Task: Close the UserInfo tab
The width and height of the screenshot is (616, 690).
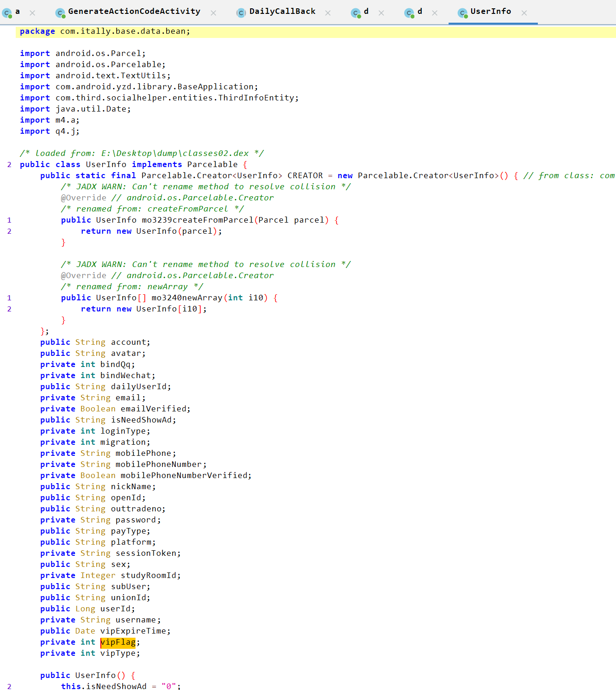Action: tap(524, 13)
